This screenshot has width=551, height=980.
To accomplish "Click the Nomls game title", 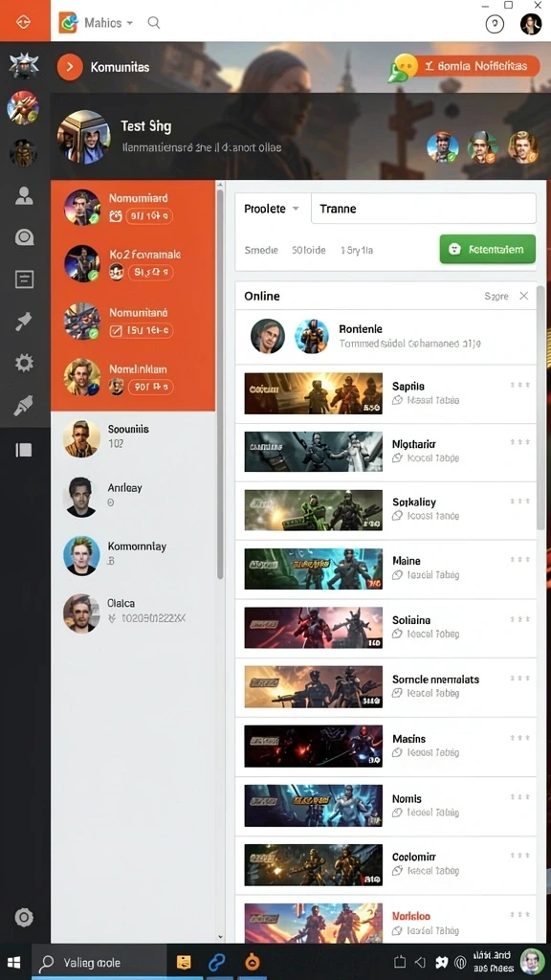I will coord(407,799).
